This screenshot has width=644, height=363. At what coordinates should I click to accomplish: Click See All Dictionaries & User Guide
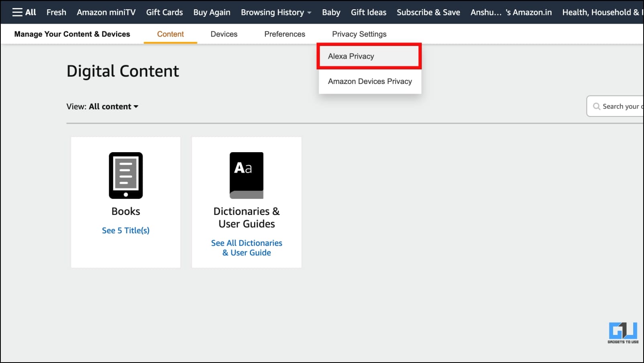(x=247, y=248)
